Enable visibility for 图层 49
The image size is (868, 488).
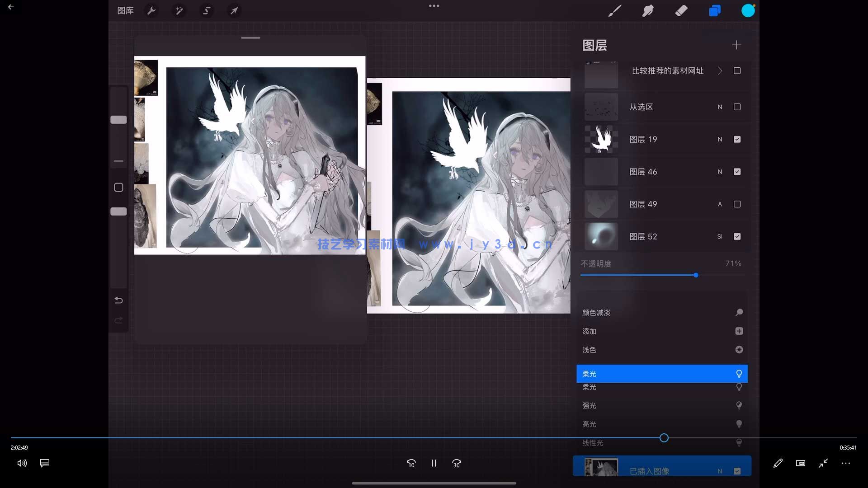click(x=737, y=204)
